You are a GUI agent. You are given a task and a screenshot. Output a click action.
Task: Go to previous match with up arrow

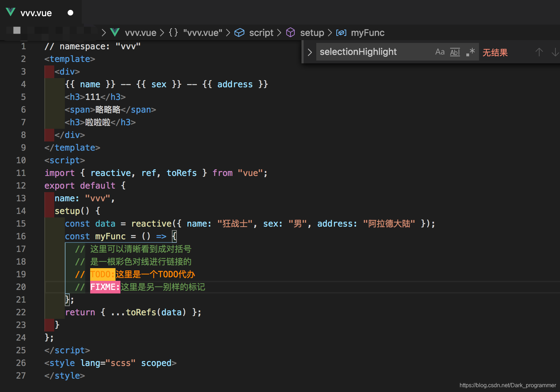point(539,52)
